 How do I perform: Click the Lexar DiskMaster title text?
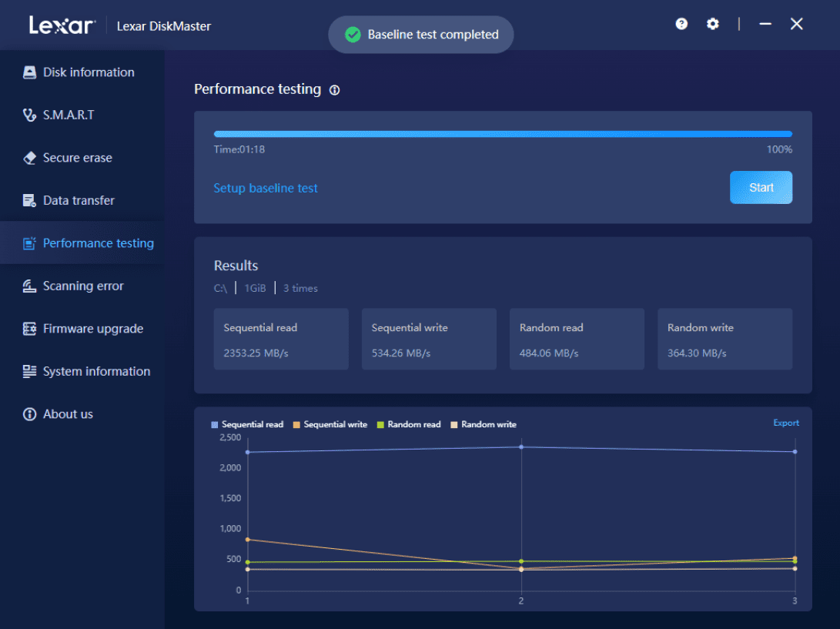pos(164,26)
